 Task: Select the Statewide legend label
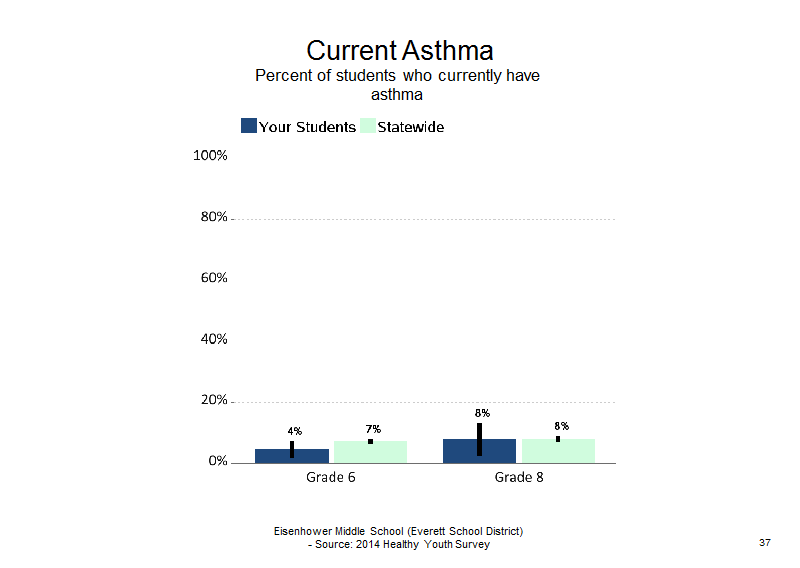411,127
